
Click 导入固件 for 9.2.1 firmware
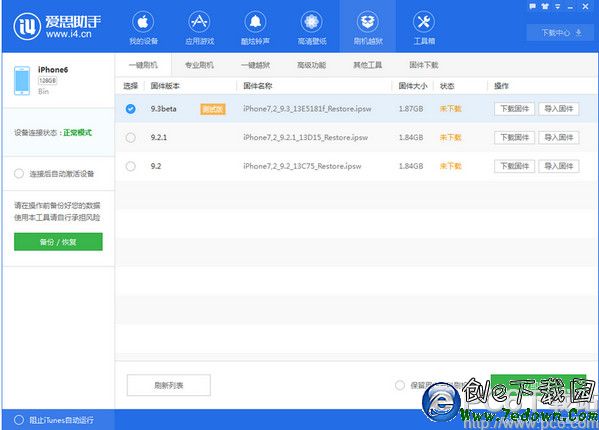pyautogui.click(x=559, y=137)
